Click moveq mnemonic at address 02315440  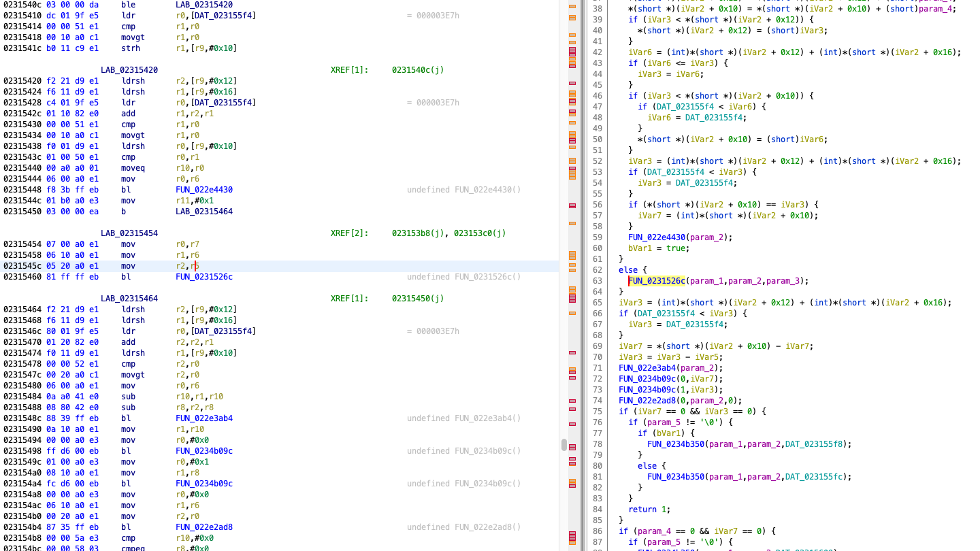[133, 168]
